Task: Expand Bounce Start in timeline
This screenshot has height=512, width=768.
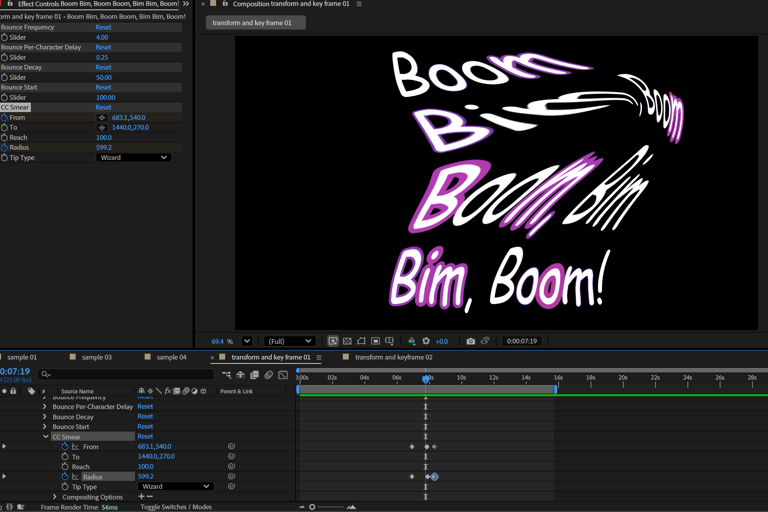Action: [x=45, y=427]
